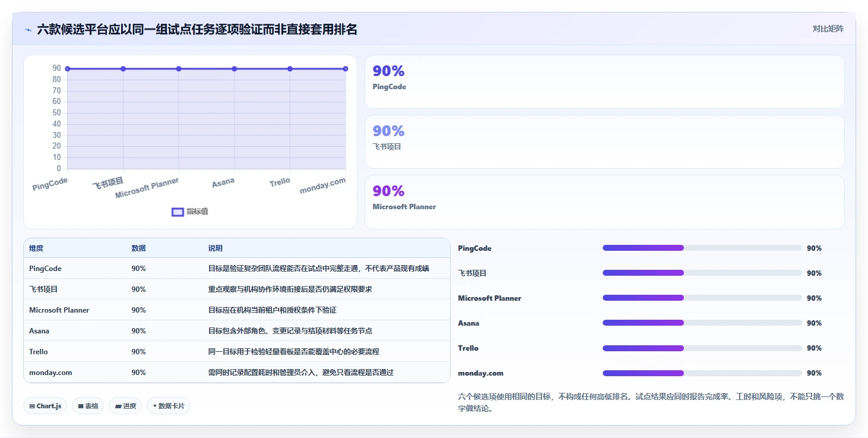Click the 对比矩阵 label in header

tap(828, 29)
